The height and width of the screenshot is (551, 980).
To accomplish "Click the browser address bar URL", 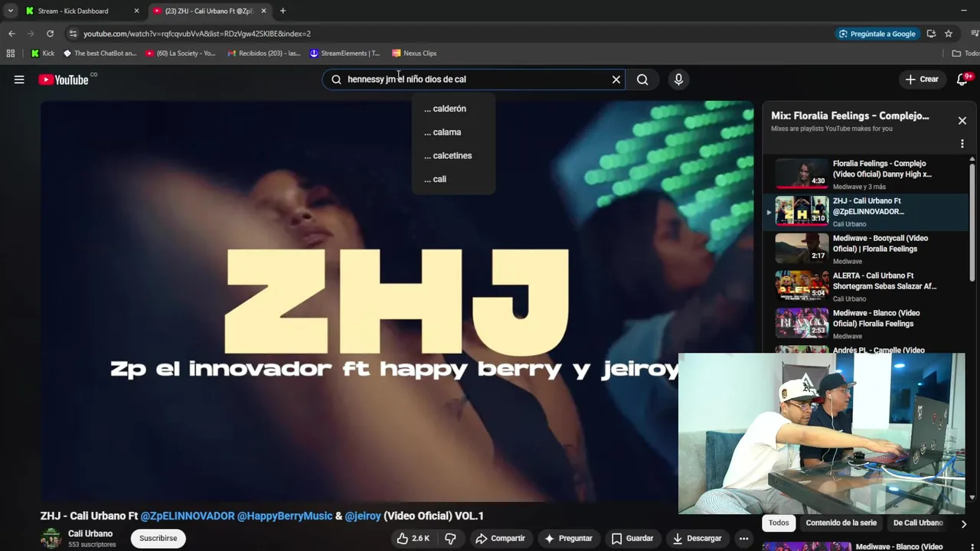I will tap(197, 34).
